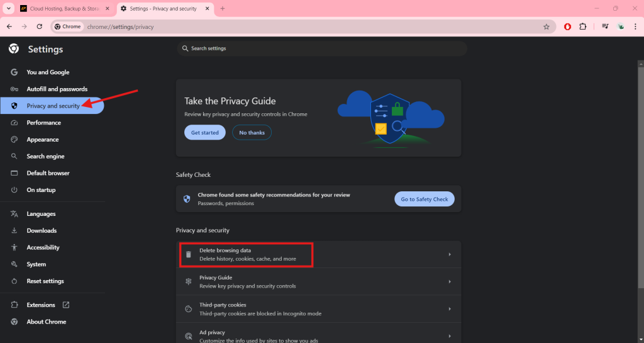Image resolution: width=644 pixels, height=343 pixels.
Task: Click the bookmark star in address bar
Action: [547, 27]
